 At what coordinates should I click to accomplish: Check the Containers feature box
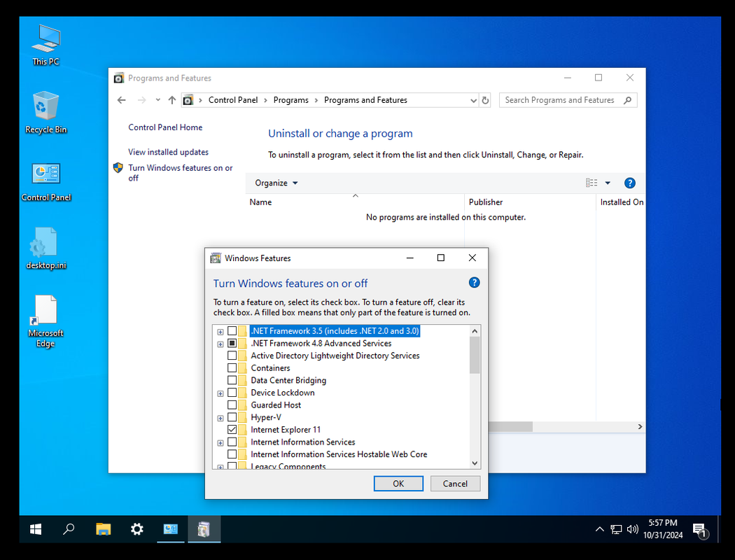pos(232,368)
